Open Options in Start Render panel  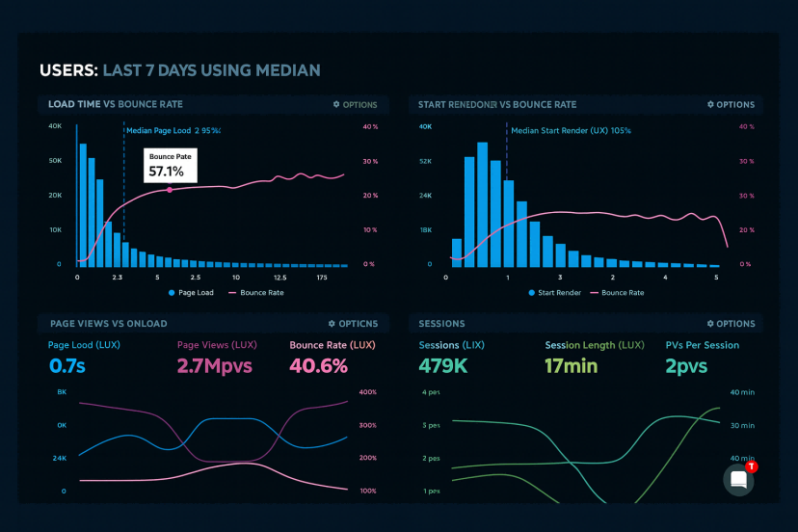[x=731, y=104]
